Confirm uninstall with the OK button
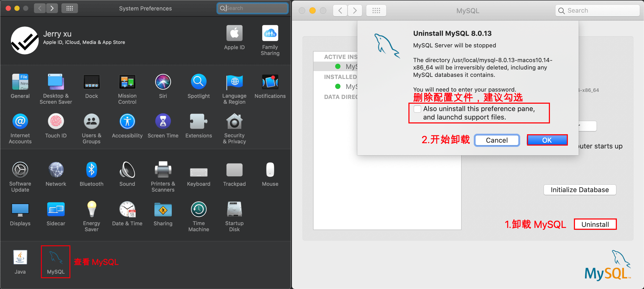The image size is (644, 289). point(547,140)
